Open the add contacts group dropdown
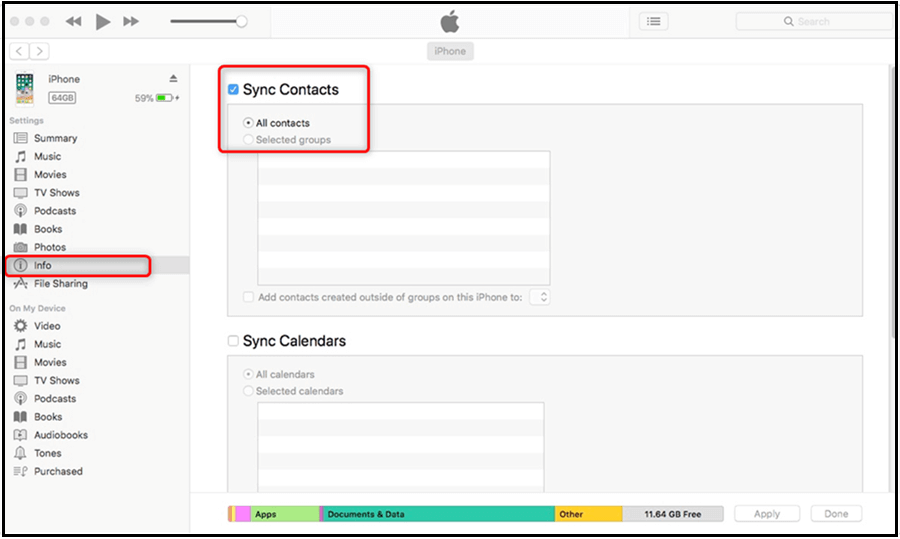The width and height of the screenshot is (900, 539). 540,297
